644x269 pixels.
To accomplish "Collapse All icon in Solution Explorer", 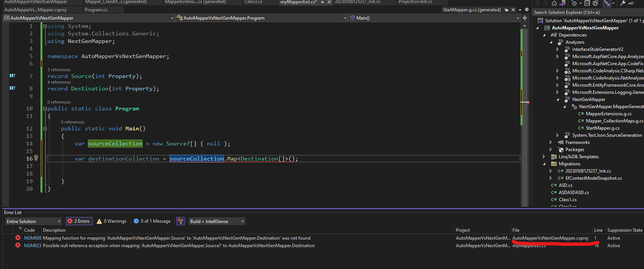I will (587, 3).
